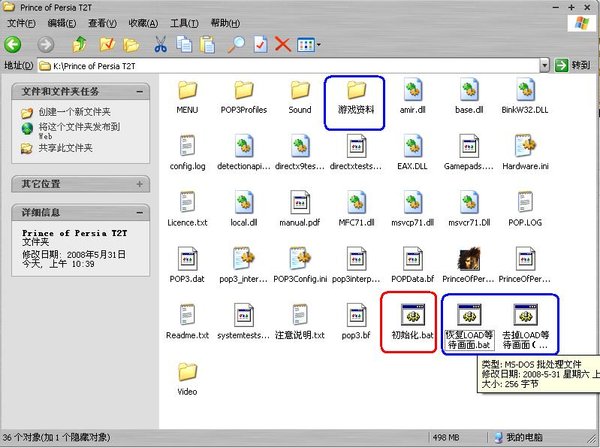The height and width of the screenshot is (448, 600).
Task: Select the POP3.dat file
Action: (x=187, y=265)
